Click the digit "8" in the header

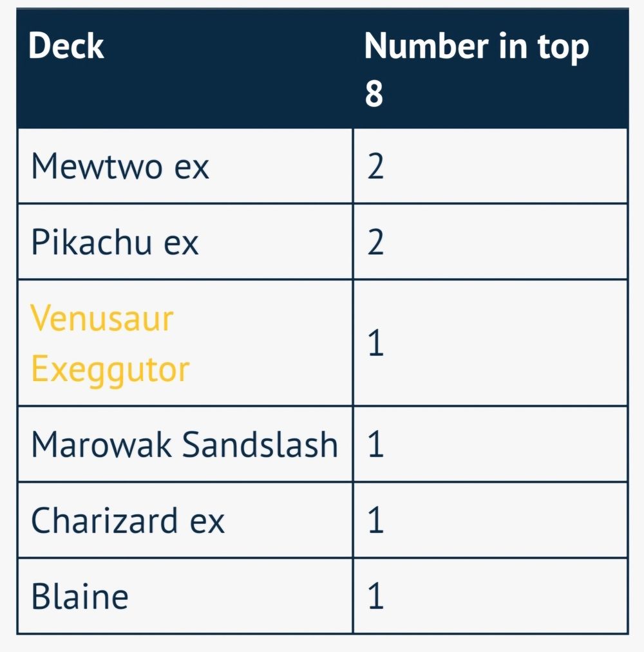[x=374, y=93]
